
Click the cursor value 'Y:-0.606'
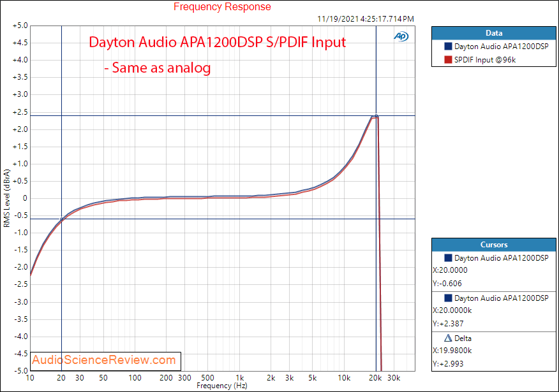point(447,284)
